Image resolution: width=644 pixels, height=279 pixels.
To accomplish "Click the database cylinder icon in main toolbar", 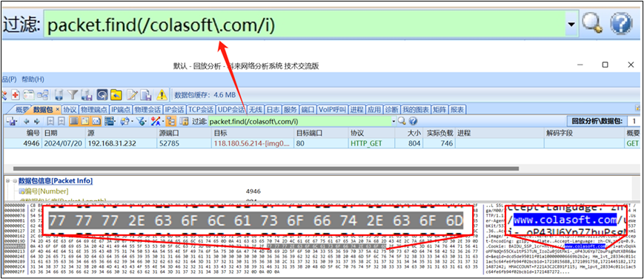I will pyautogui.click(x=59, y=95).
